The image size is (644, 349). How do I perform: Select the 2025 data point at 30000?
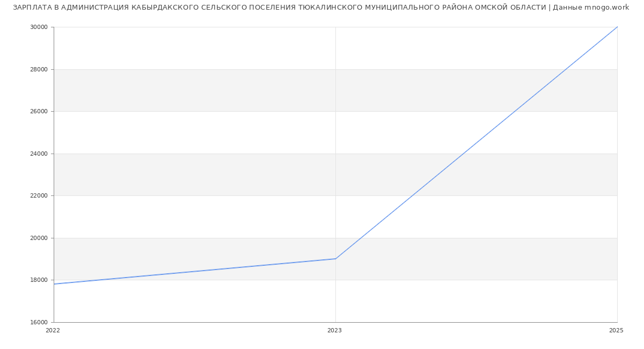tap(617, 27)
